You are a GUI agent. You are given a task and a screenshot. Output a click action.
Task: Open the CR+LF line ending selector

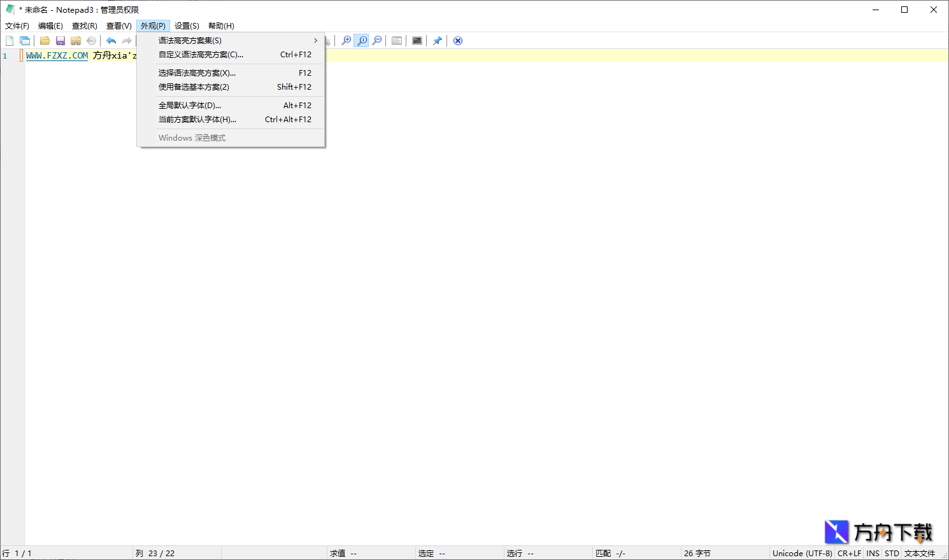849,553
